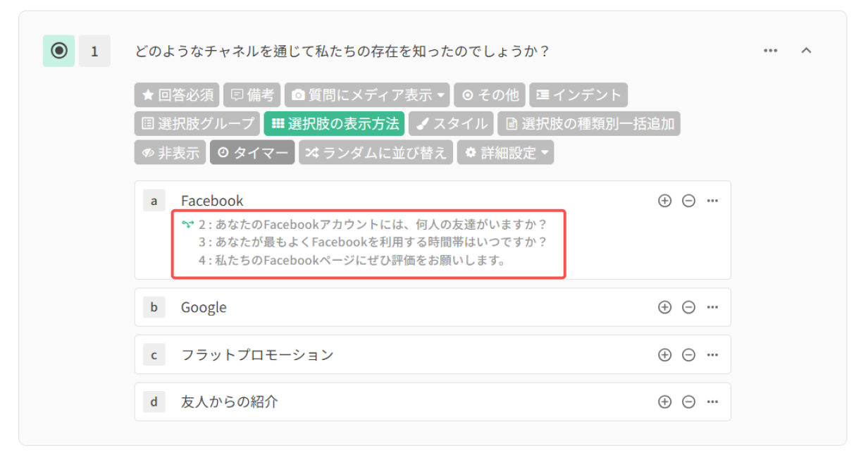Image resolution: width=868 pixels, height=453 pixels.
Task: Open more options for Facebook choice
Action: tap(712, 201)
